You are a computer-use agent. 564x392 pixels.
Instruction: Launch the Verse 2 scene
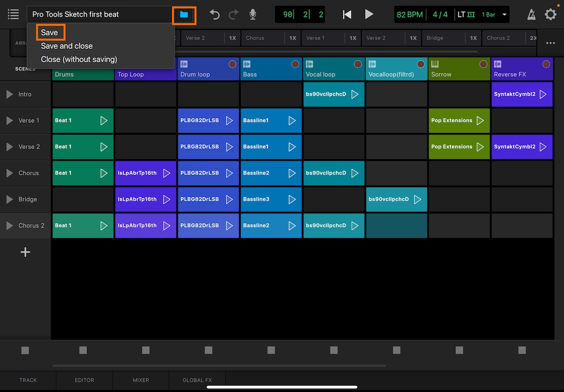tap(10, 147)
